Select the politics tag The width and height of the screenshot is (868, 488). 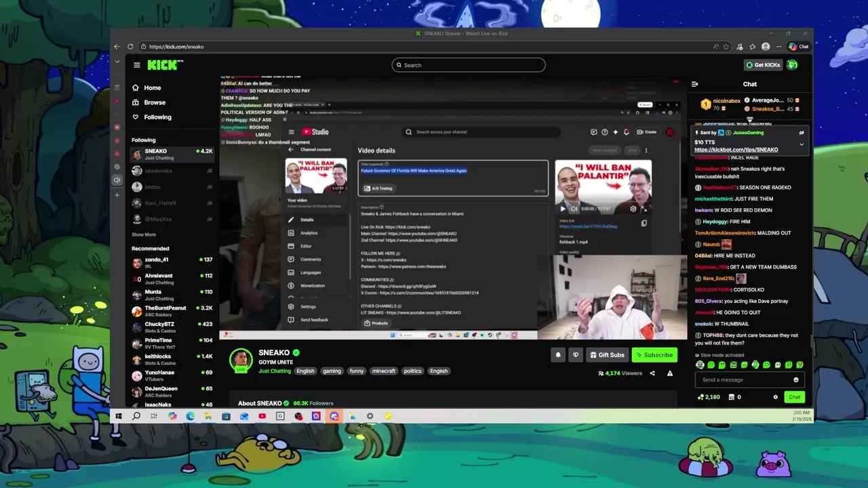pos(412,371)
